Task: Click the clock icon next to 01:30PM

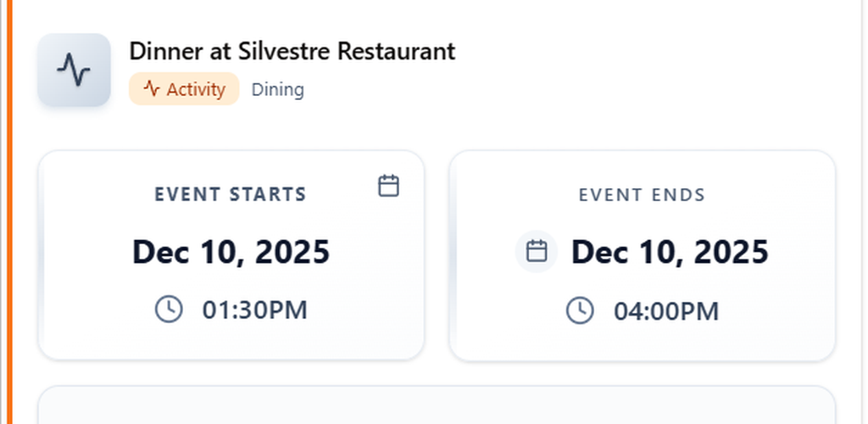Action: pyautogui.click(x=169, y=310)
